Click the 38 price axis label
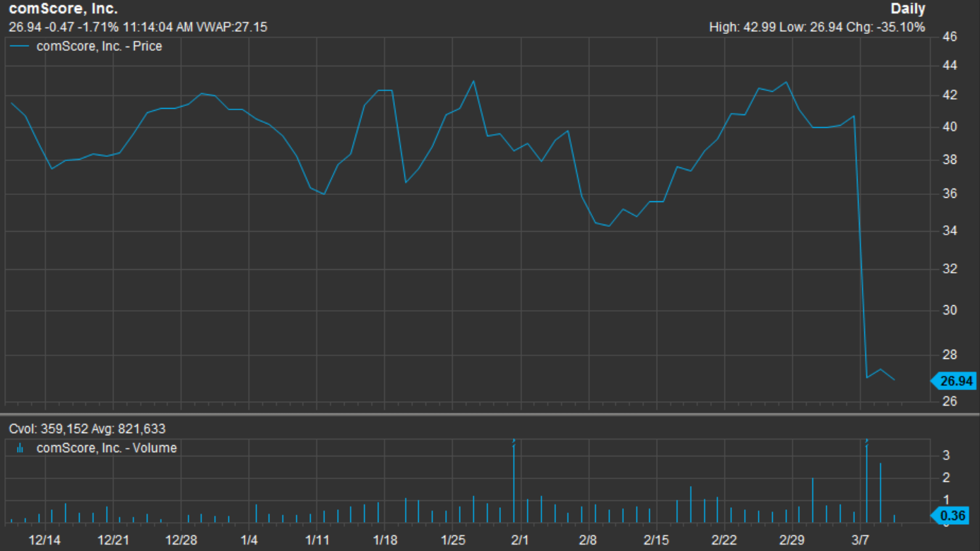 point(950,160)
